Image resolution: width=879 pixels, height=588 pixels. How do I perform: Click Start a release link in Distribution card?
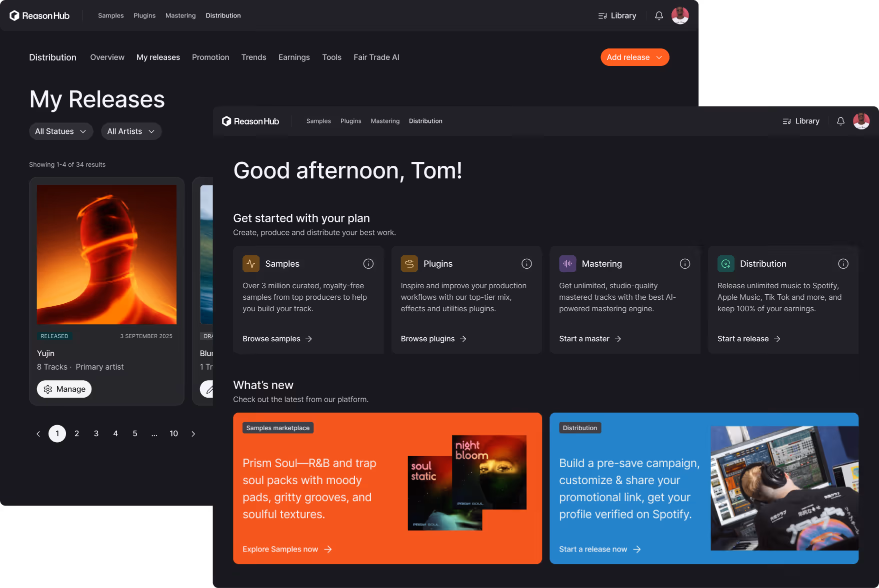pyautogui.click(x=748, y=339)
